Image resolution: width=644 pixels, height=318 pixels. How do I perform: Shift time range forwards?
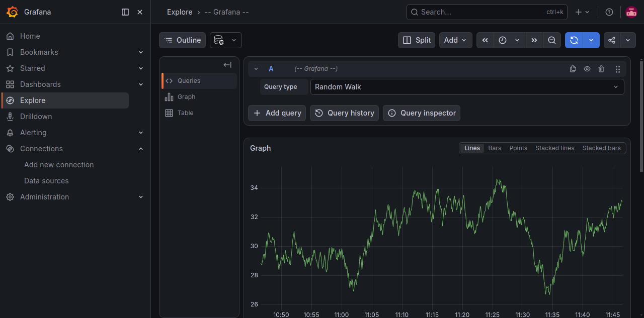(x=534, y=40)
